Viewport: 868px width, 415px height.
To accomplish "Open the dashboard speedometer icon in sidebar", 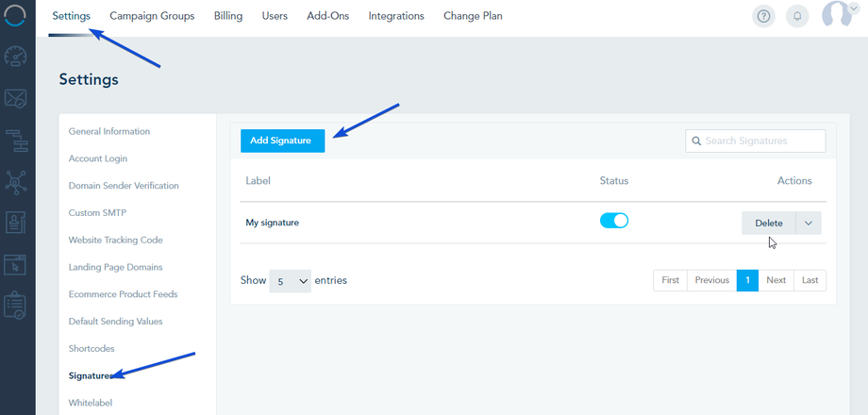I will [x=16, y=57].
